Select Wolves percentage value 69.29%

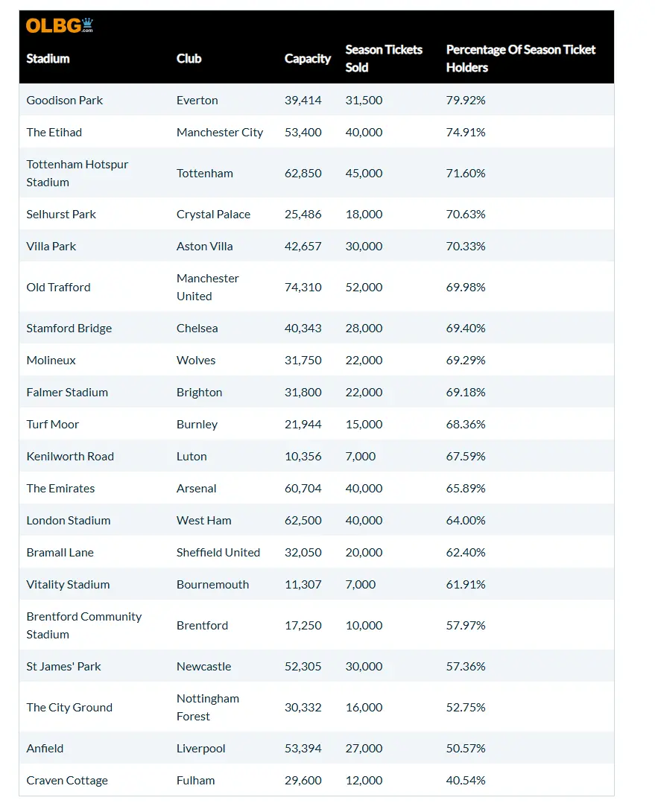(466, 361)
